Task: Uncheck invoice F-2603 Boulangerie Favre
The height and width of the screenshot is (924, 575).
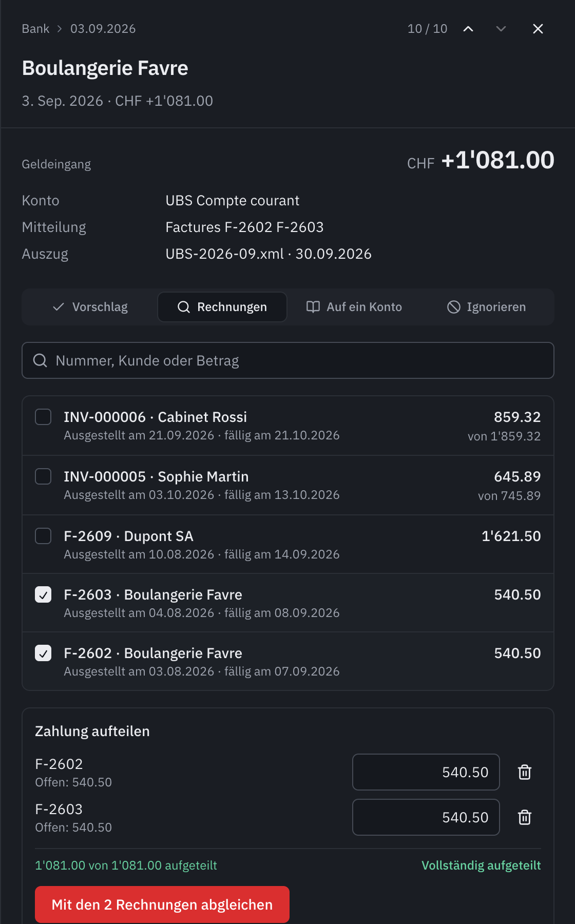Action: click(43, 594)
